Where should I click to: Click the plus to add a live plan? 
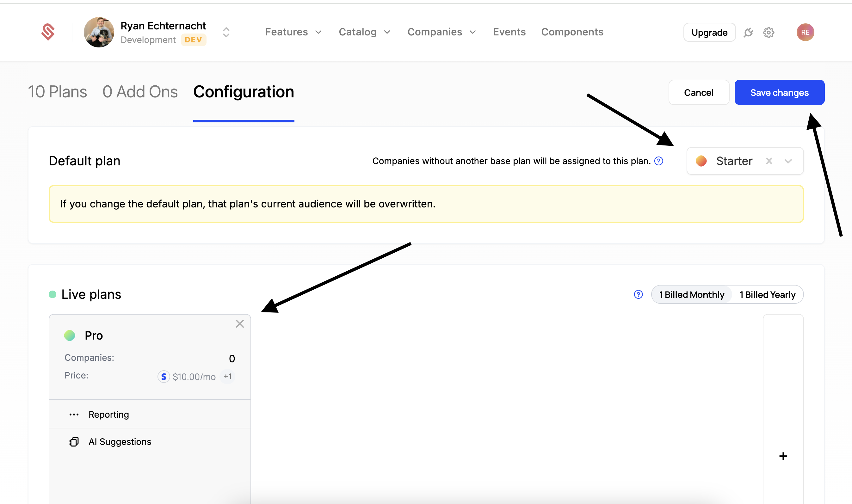point(783,456)
